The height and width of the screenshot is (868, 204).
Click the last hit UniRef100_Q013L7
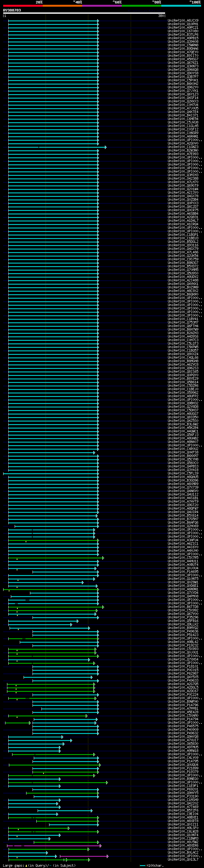[x=183, y=860]
